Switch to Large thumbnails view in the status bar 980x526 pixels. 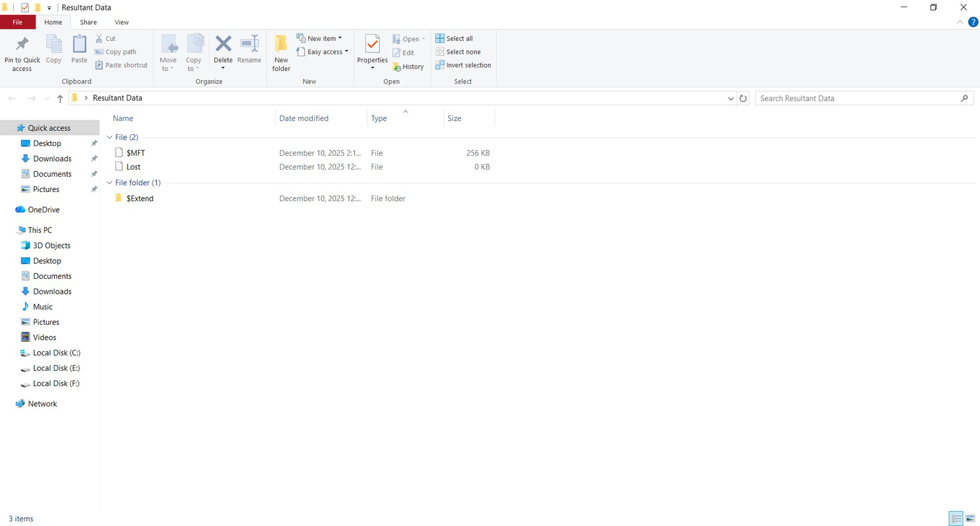pyautogui.click(x=971, y=519)
